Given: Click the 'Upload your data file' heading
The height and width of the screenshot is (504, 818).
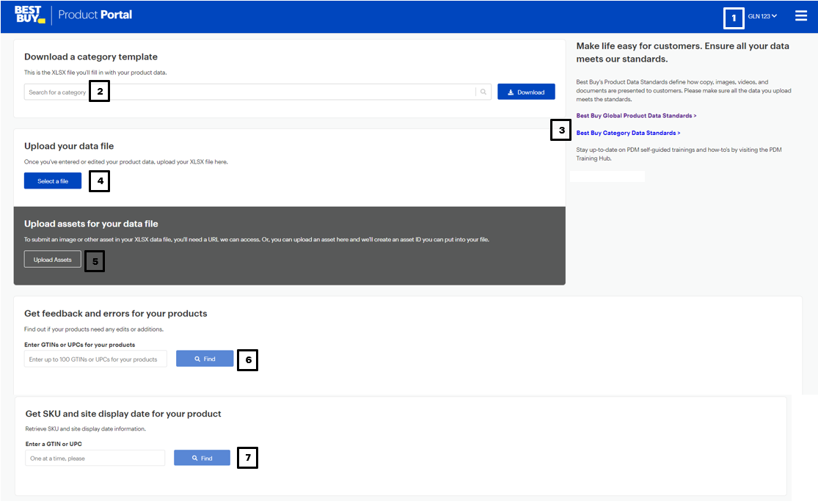Looking at the screenshot, I should [69, 146].
